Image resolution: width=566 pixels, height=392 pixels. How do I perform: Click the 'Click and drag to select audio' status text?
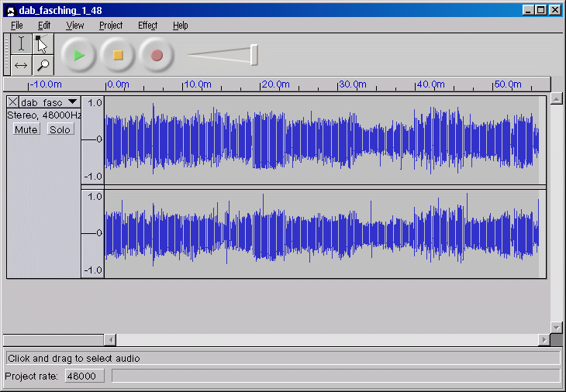[x=74, y=358]
